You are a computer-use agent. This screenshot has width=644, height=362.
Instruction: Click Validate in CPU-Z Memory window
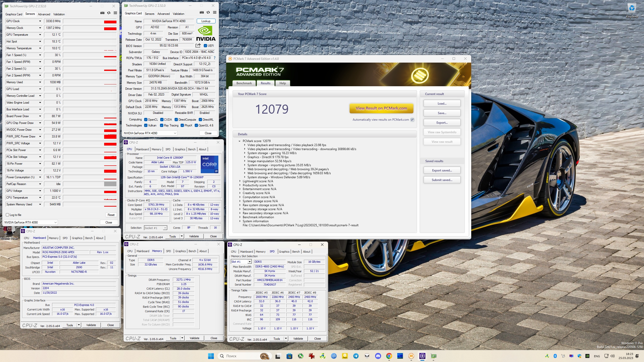pyautogui.click(x=194, y=338)
